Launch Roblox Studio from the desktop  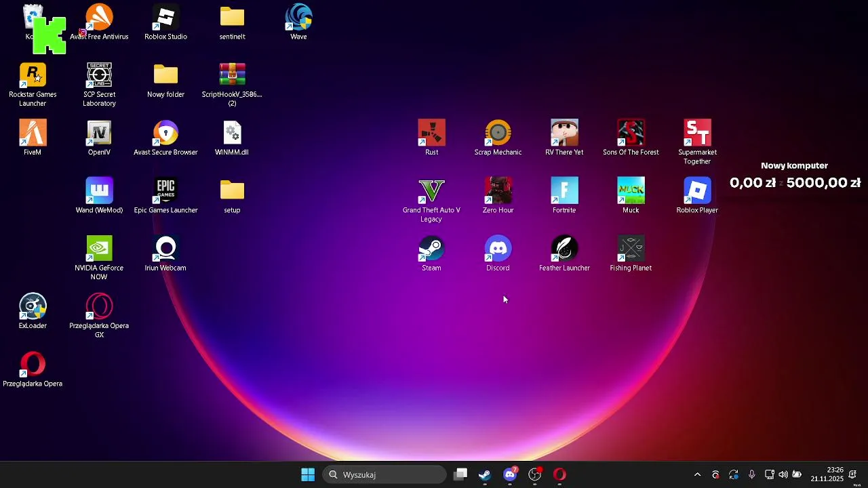coord(165,22)
